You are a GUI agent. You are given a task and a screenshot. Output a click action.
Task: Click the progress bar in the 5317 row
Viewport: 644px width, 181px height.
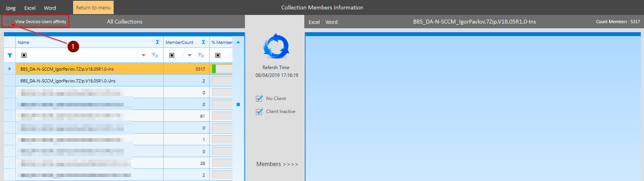(x=222, y=69)
